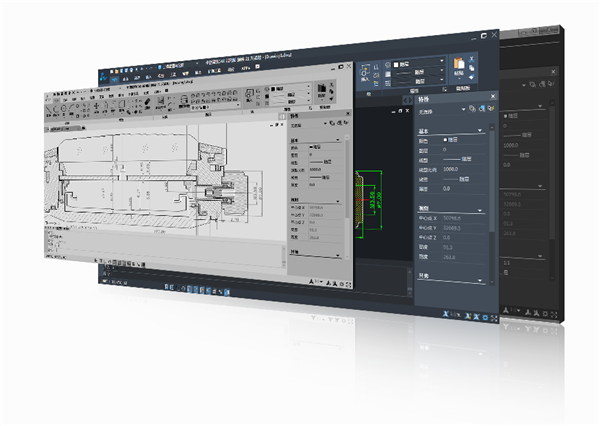Click the ZWCAD logo in blue-theme window
Image resolution: width=600 pixels, height=426 pixels.
104,77
